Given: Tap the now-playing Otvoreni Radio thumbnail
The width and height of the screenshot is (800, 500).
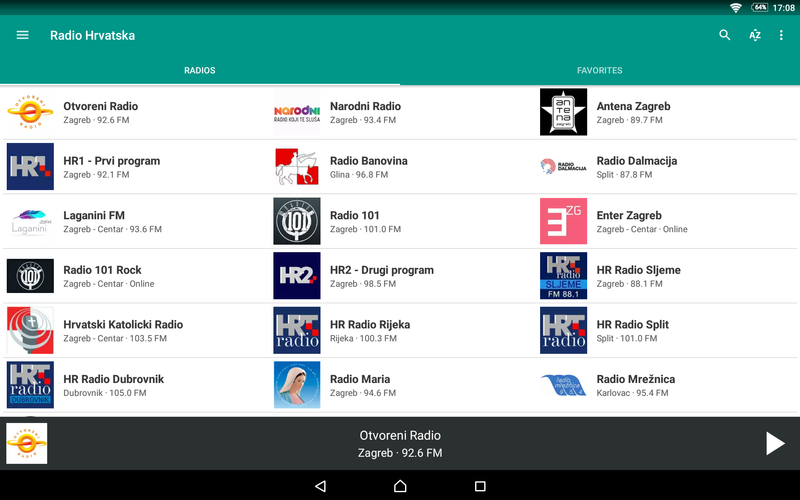Looking at the screenshot, I should click(27, 443).
